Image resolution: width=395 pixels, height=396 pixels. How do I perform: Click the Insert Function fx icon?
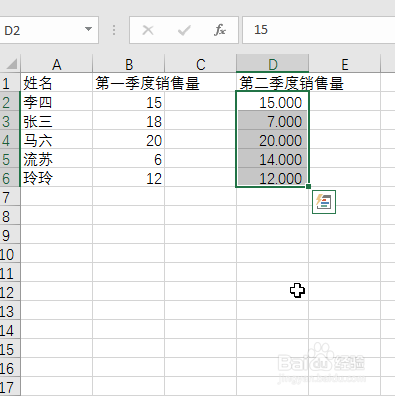pos(220,30)
